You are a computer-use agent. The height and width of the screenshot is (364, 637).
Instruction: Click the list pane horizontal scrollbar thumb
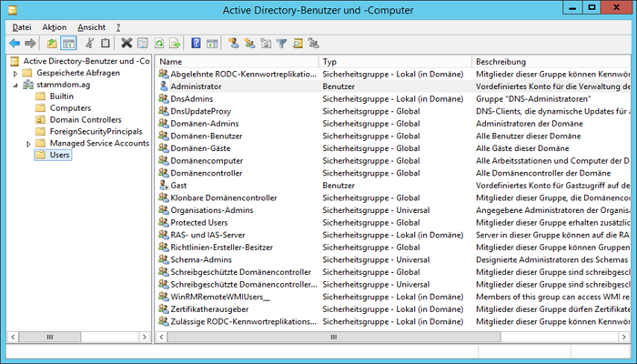coord(334,337)
